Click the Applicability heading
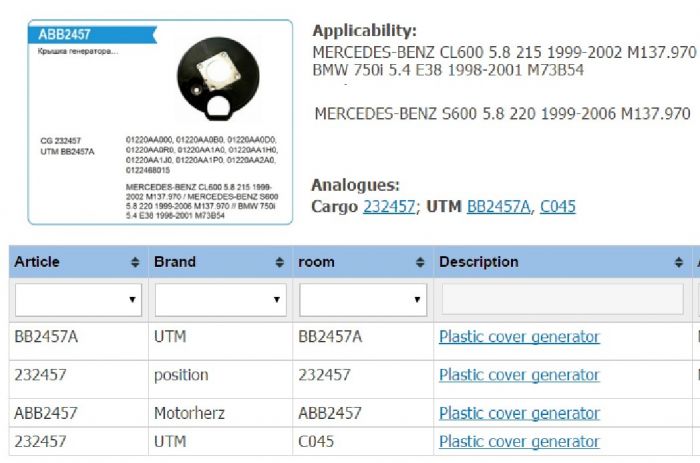Screen dimensions: 700x463 365,31
